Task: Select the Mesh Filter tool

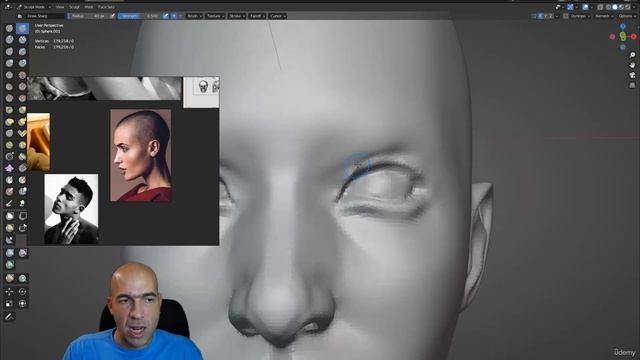Action: click(9, 253)
